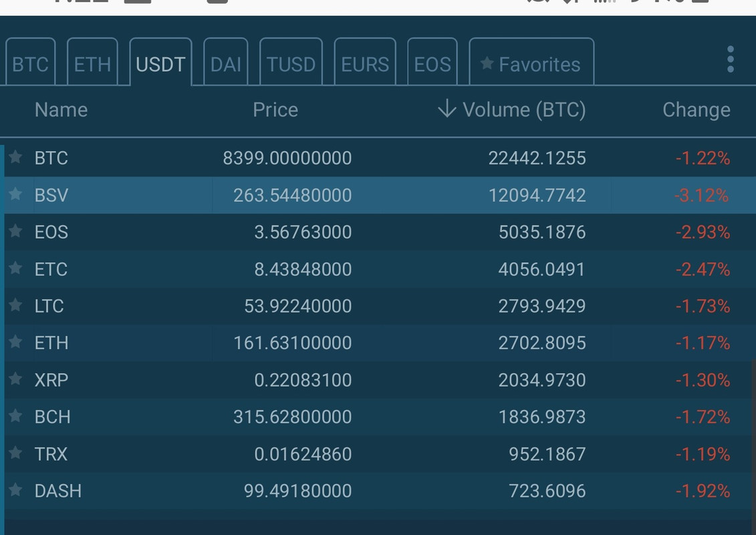Select the ETH pair name in list
The image size is (756, 535).
[x=51, y=343]
